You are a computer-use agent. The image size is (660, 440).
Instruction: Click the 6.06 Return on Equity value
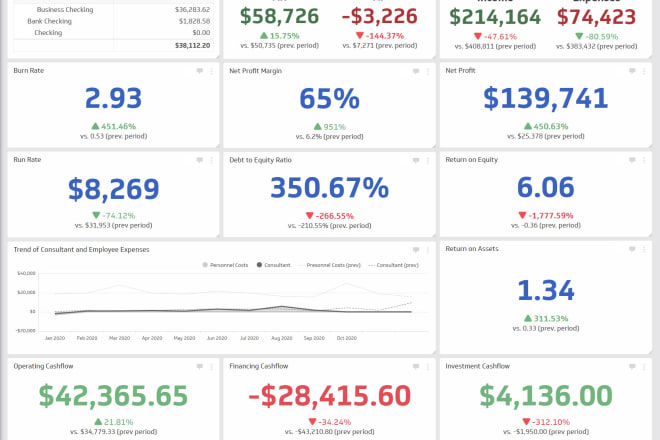(x=546, y=187)
